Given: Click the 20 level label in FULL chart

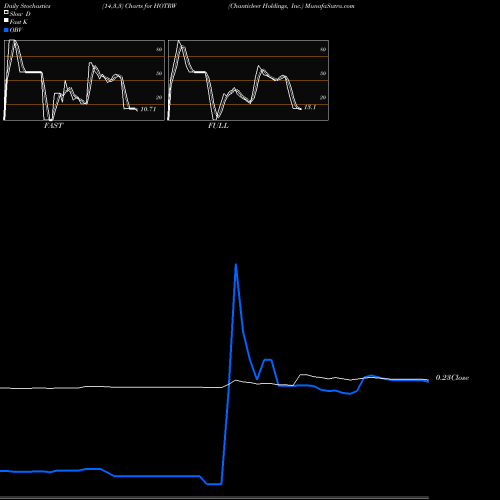Looking at the screenshot, I should pos(323,97).
